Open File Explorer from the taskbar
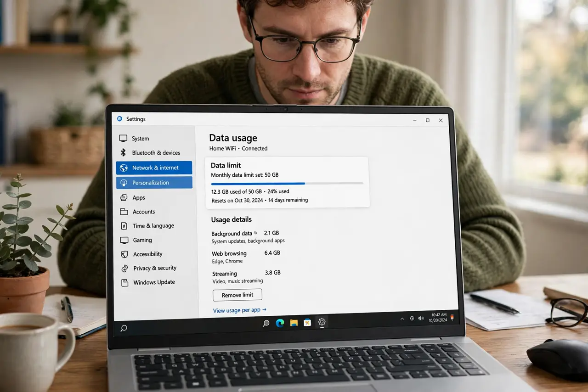Image resolution: width=588 pixels, height=392 pixels. pos(294,323)
